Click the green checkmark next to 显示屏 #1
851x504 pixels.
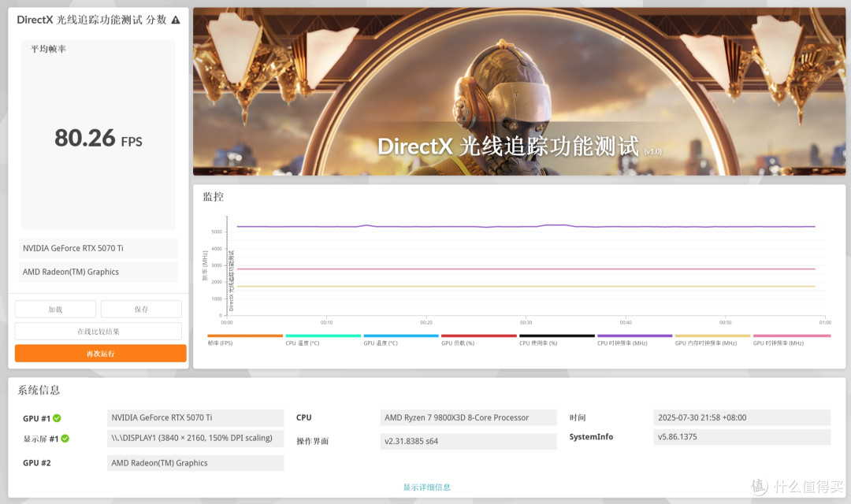pyautogui.click(x=65, y=439)
